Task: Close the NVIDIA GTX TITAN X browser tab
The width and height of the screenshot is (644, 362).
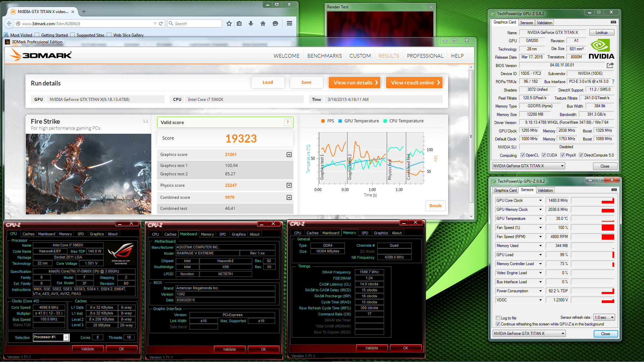Action: pos(72,11)
